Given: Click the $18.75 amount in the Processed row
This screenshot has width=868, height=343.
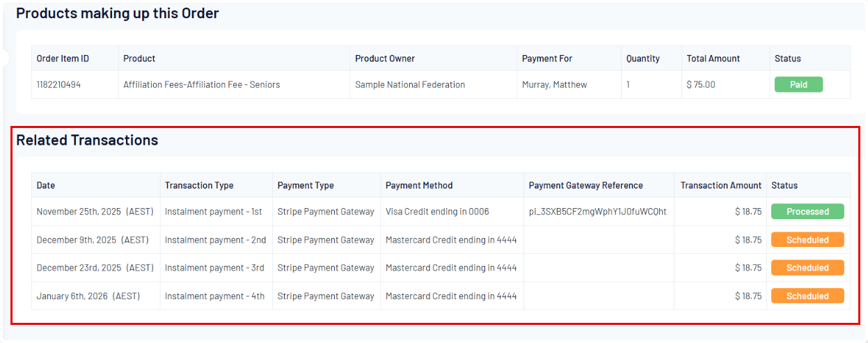Looking at the screenshot, I should (748, 212).
